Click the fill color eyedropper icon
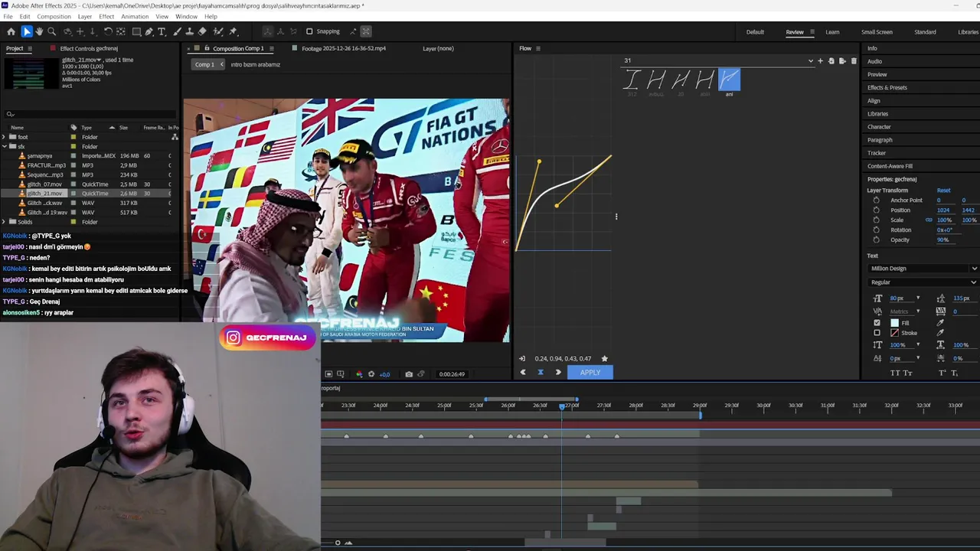This screenshot has height=551, width=980. (941, 323)
